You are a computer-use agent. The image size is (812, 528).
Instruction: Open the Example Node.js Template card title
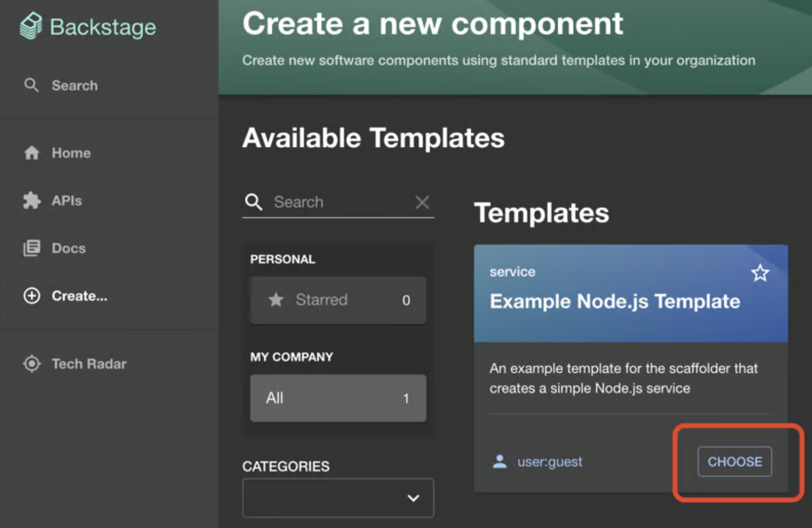tap(615, 302)
